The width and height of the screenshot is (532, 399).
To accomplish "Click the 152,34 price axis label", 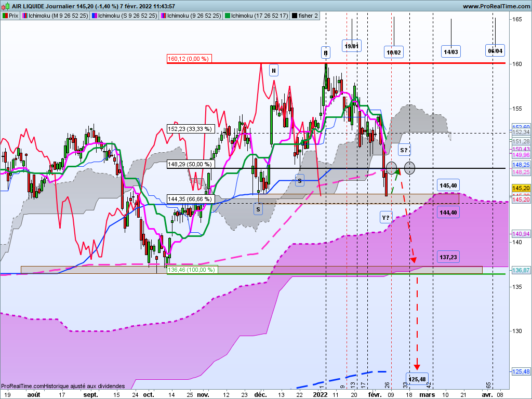I will [521, 132].
